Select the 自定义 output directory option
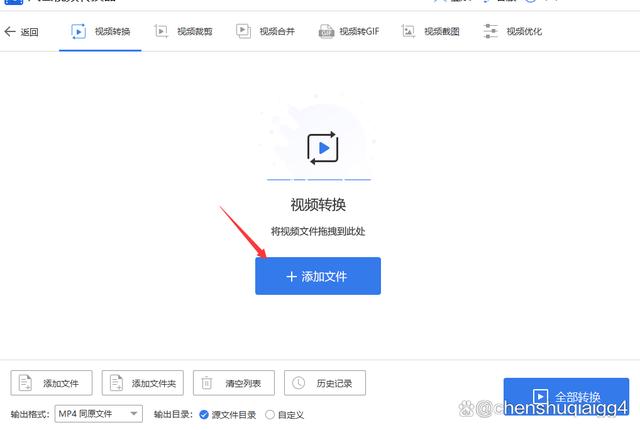 (270, 414)
